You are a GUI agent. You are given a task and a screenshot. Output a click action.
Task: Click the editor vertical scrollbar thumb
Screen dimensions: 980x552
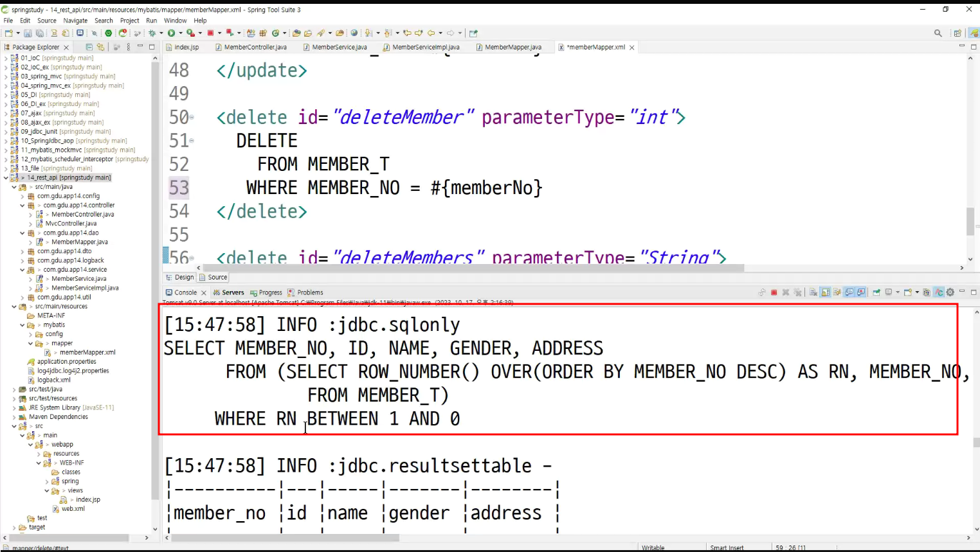[970, 222]
